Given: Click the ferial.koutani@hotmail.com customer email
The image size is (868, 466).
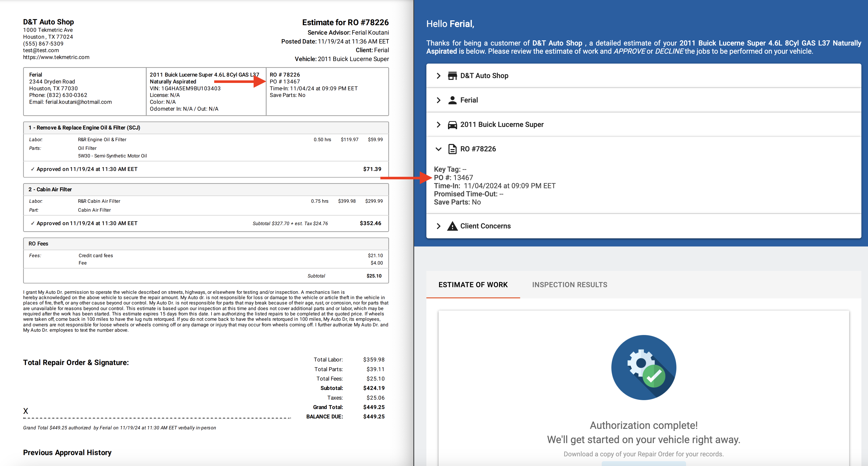Looking at the screenshot, I should (x=79, y=102).
